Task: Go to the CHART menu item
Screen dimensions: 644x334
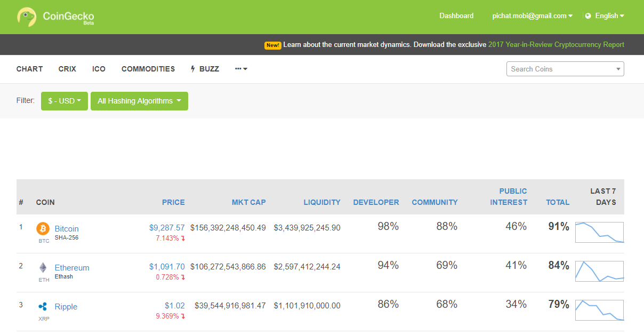Action: [x=30, y=69]
